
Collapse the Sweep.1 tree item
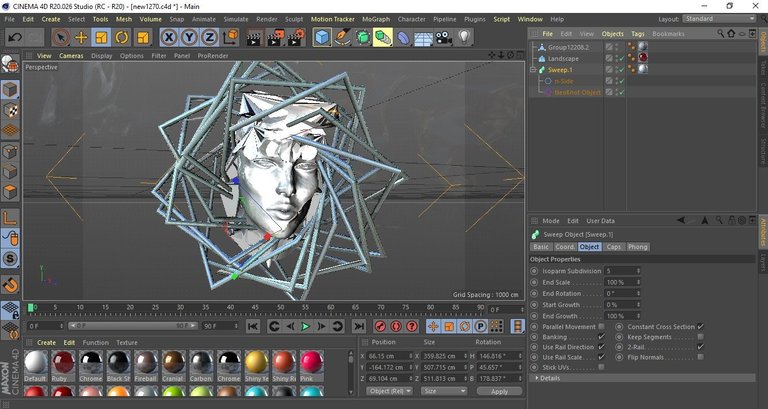point(533,70)
